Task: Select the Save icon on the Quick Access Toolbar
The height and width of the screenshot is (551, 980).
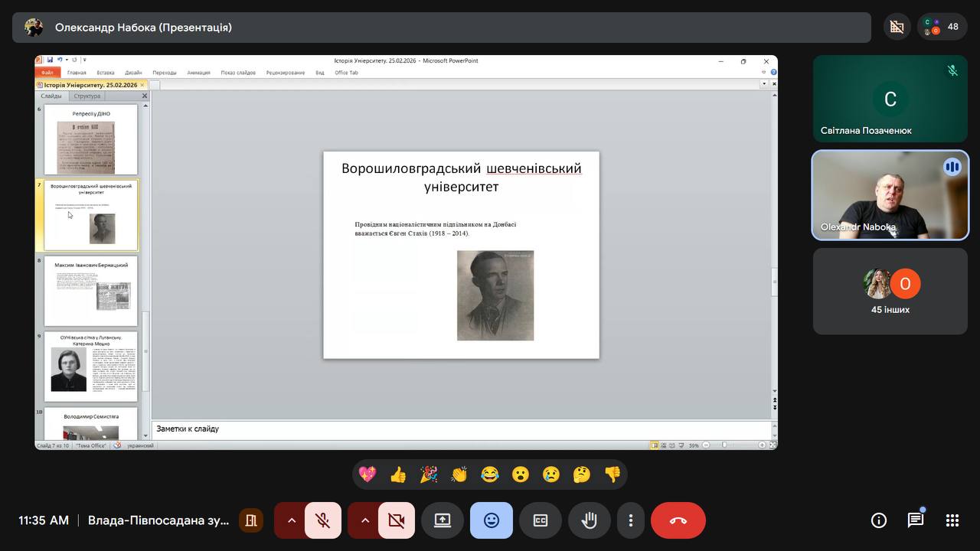Action: pos(51,60)
